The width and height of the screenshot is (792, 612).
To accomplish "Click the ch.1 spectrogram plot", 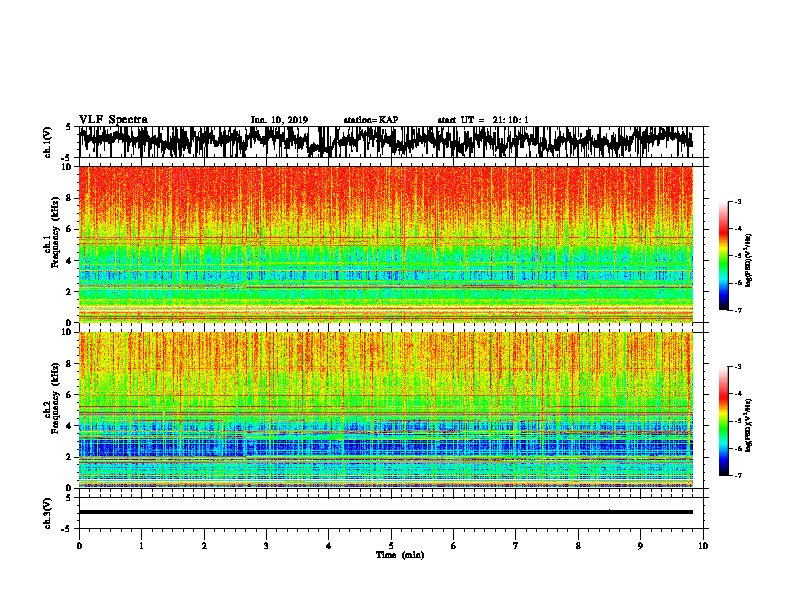I will 386,244.
